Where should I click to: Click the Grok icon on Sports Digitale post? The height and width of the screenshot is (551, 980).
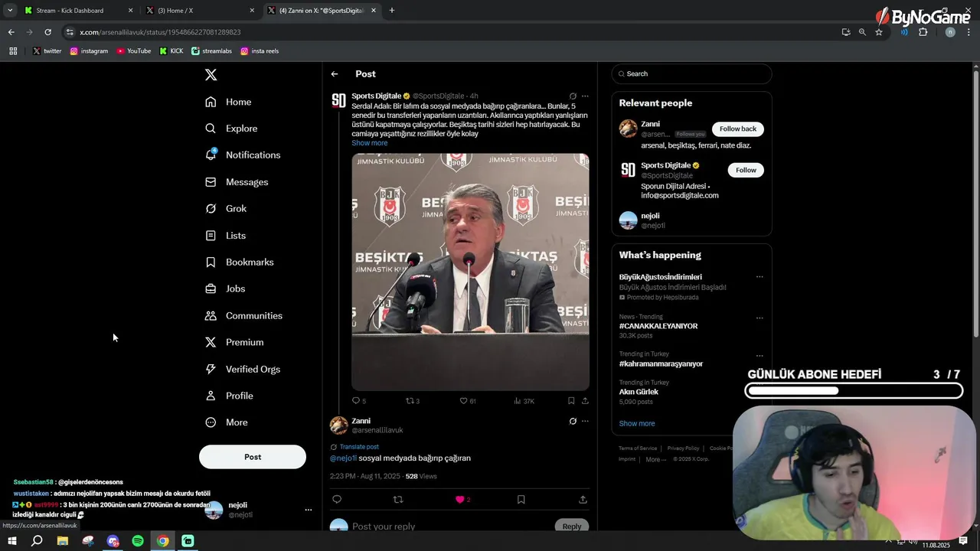pyautogui.click(x=573, y=96)
